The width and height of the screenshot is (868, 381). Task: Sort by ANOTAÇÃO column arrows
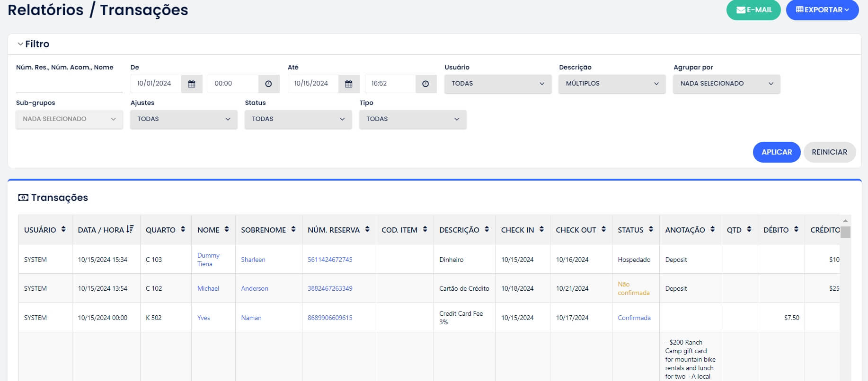pyautogui.click(x=712, y=229)
